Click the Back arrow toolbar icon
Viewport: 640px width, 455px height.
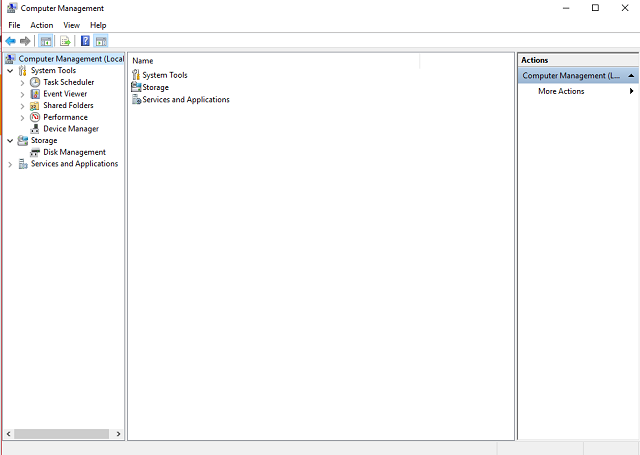click(x=11, y=41)
